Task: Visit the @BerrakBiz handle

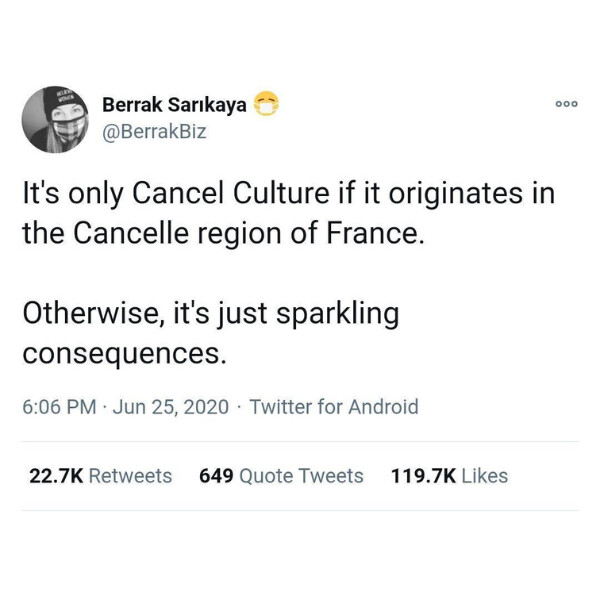Action: (x=154, y=132)
